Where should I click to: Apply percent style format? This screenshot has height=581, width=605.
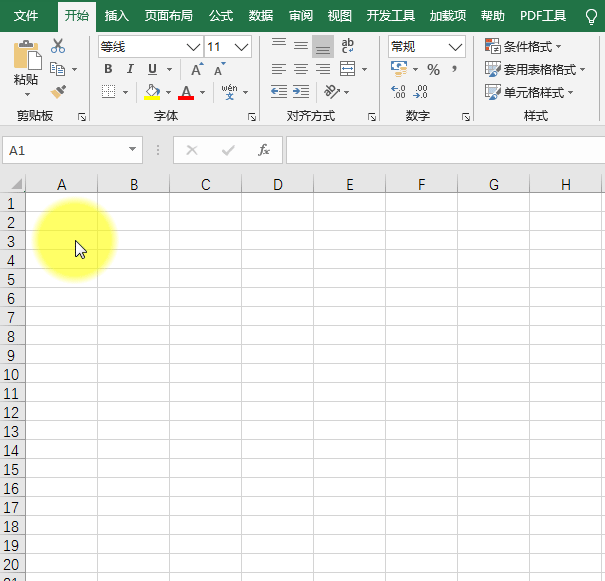[433, 69]
